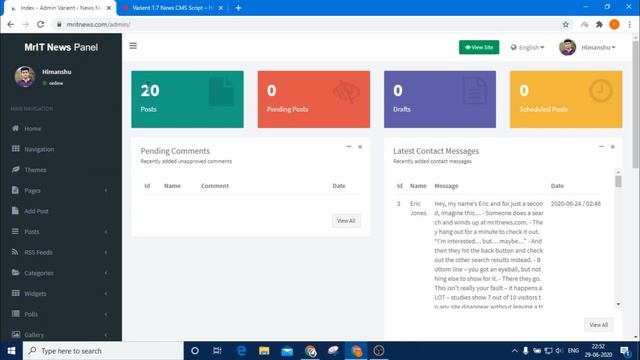Open the English language dropdown
The height and width of the screenshot is (360, 640).
tap(527, 47)
